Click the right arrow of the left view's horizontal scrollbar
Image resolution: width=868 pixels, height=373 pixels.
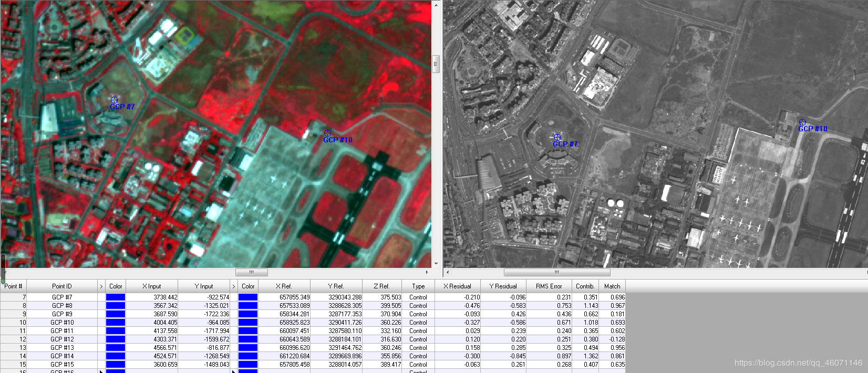pyautogui.click(x=427, y=272)
